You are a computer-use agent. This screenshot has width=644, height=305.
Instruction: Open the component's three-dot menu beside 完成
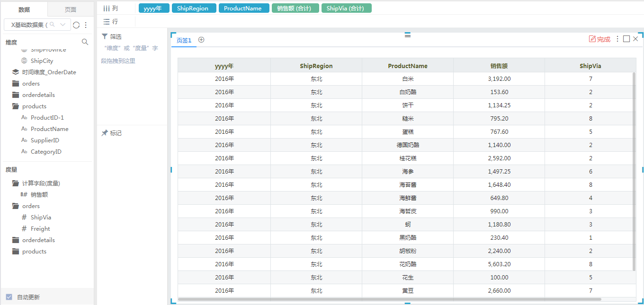point(617,39)
